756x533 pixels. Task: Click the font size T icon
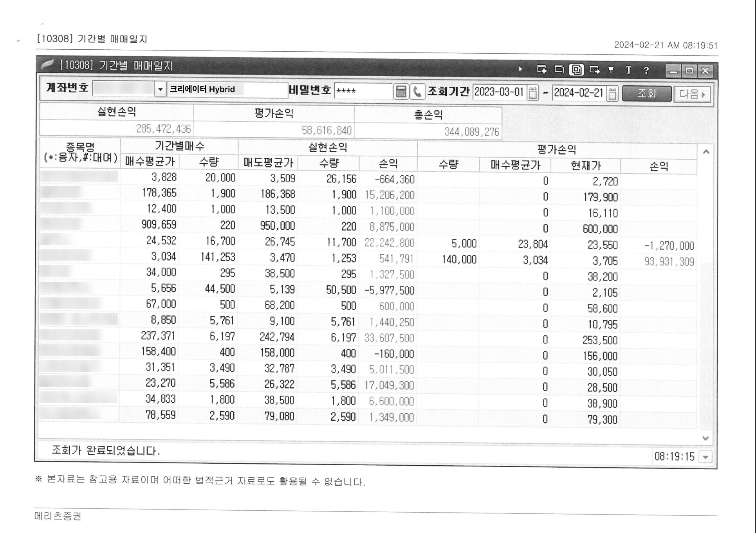[628, 70]
